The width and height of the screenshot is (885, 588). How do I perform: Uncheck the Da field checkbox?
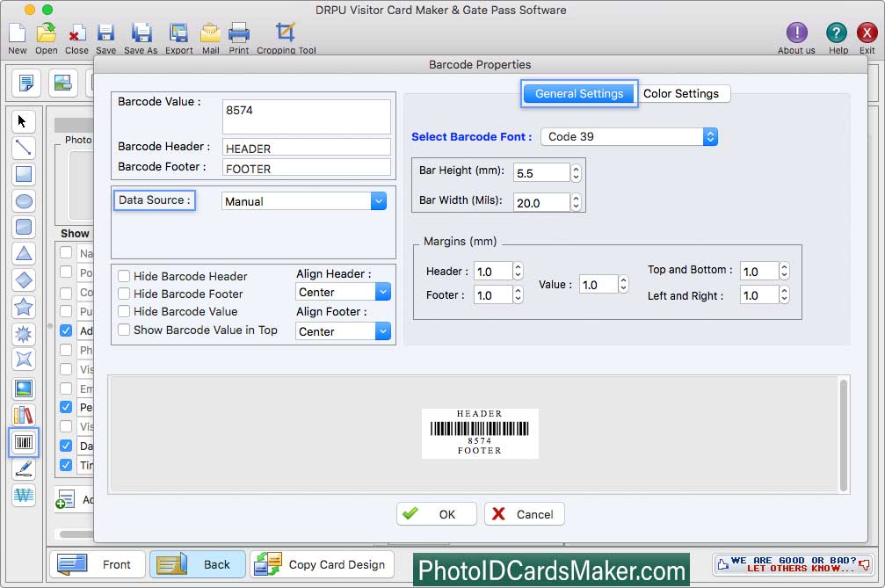tap(66, 446)
